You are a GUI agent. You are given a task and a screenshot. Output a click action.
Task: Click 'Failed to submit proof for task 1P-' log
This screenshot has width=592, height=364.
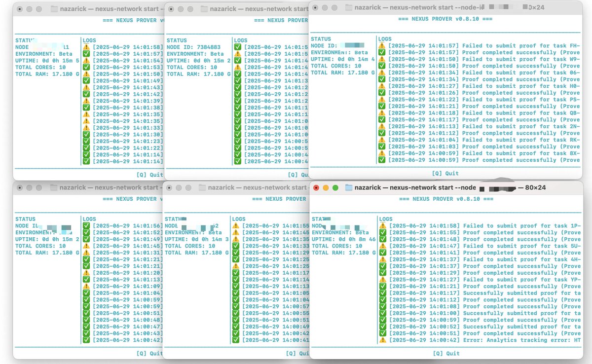click(484, 226)
